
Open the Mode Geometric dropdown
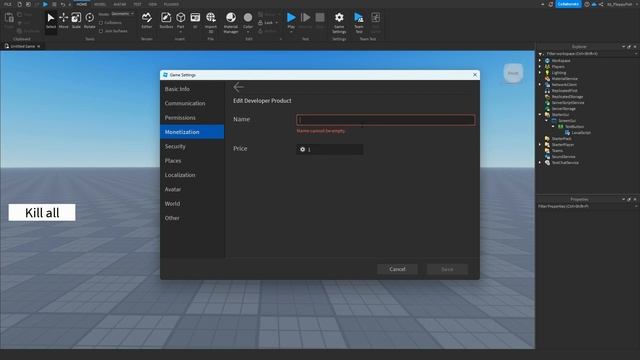click(x=122, y=14)
